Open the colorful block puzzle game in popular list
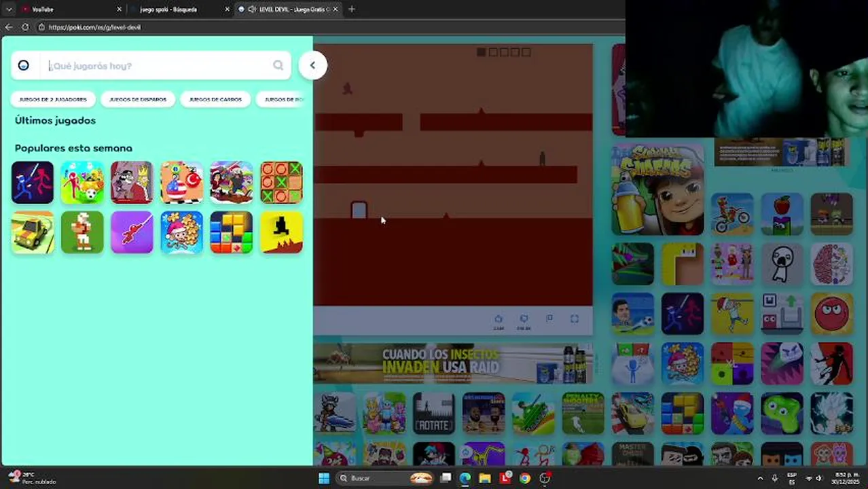 pos(231,232)
